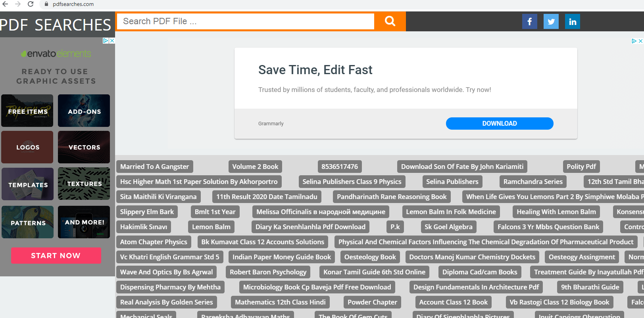The image size is (644, 318).
Task: Click the Lemon Balm tag link
Action: (211, 227)
